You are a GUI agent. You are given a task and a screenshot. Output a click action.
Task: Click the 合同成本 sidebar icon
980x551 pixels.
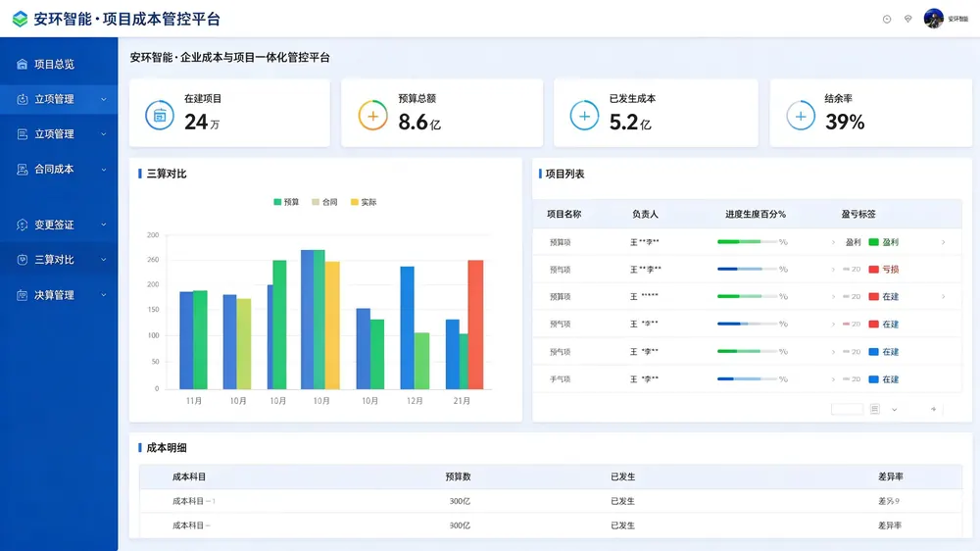22,169
